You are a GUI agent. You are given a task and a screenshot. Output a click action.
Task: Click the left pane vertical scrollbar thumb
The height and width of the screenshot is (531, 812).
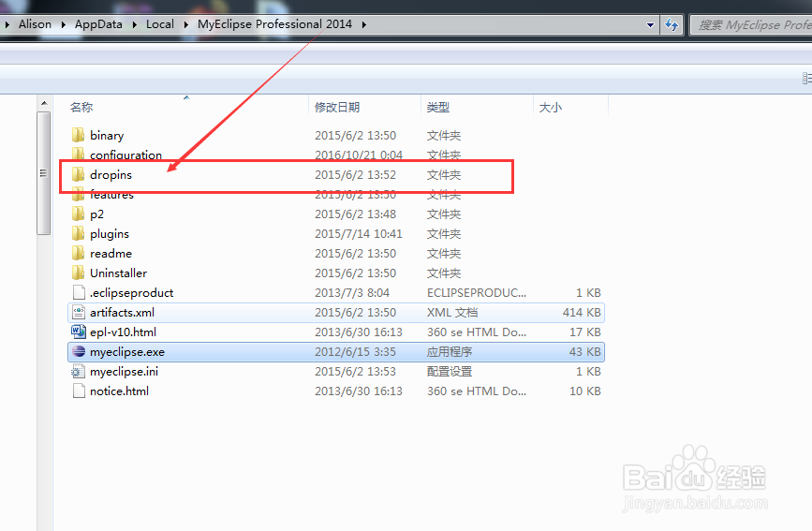[44, 173]
